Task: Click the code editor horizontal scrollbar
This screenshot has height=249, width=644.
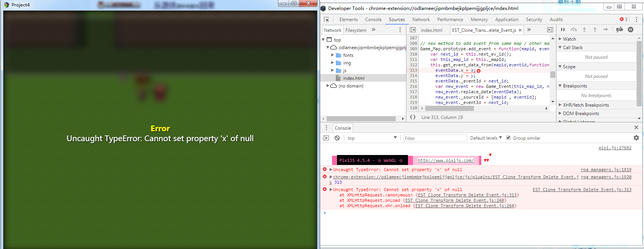Action: tap(449, 109)
